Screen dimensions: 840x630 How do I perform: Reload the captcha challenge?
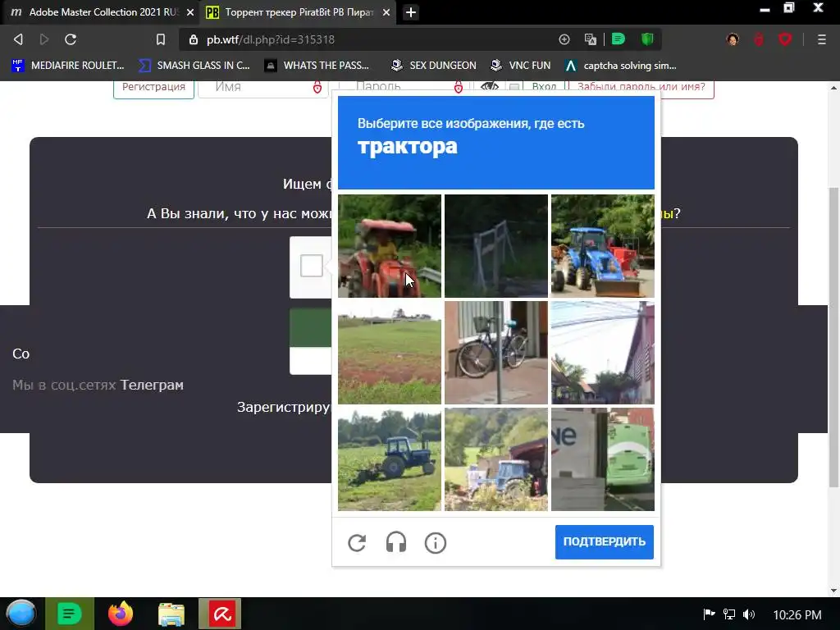click(357, 543)
